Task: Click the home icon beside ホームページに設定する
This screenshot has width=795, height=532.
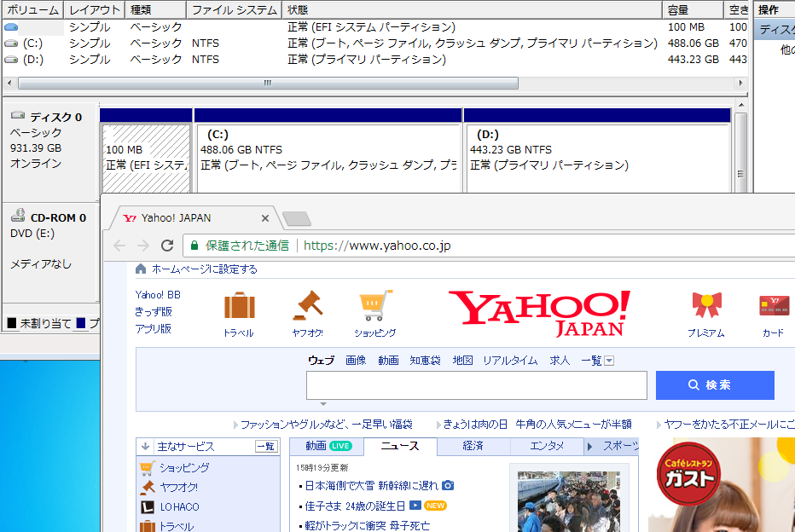Action: (141, 269)
